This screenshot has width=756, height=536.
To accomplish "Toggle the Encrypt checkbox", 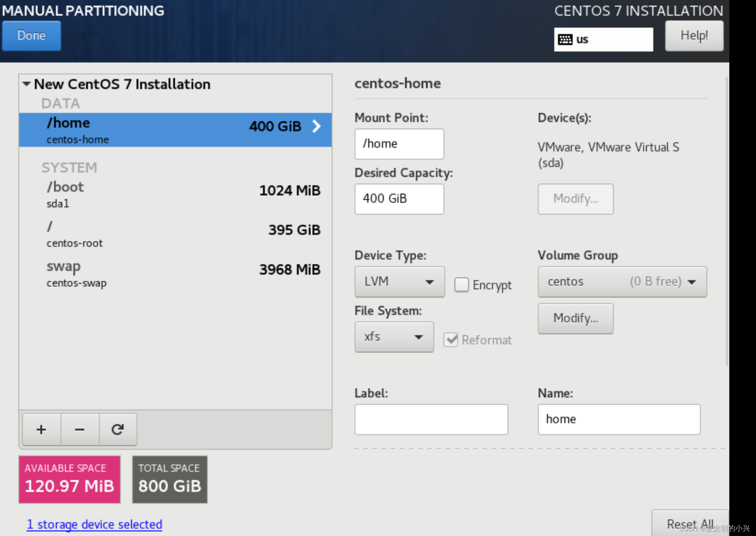I will [462, 285].
